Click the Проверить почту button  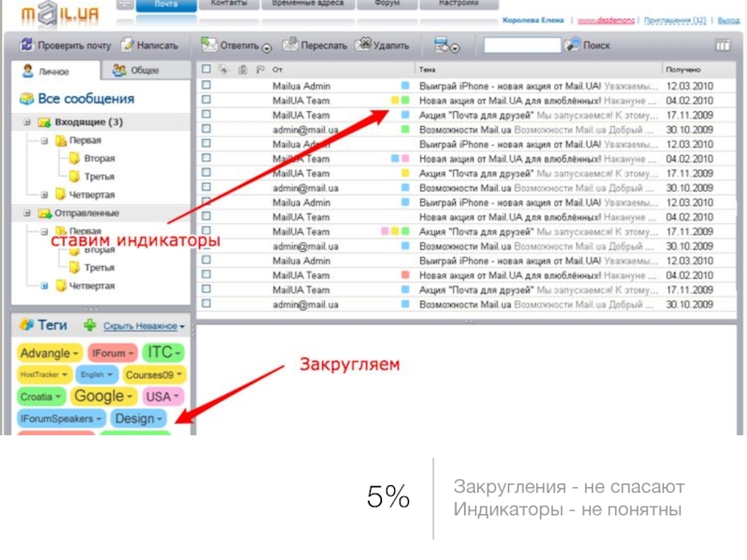coord(65,45)
